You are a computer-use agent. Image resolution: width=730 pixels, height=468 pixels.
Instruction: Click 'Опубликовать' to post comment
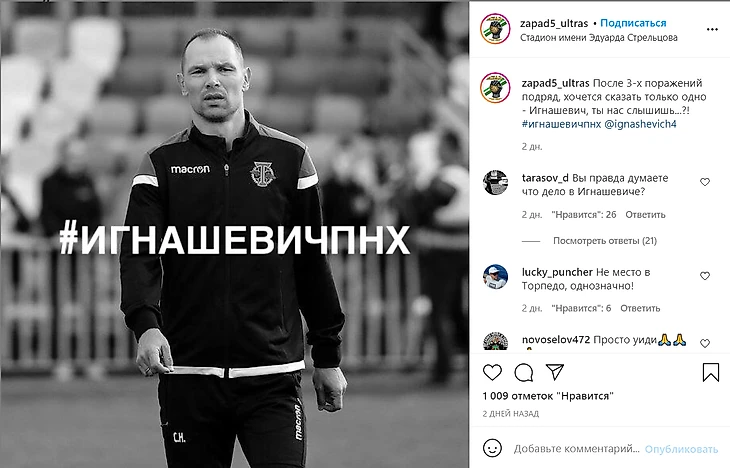681,449
